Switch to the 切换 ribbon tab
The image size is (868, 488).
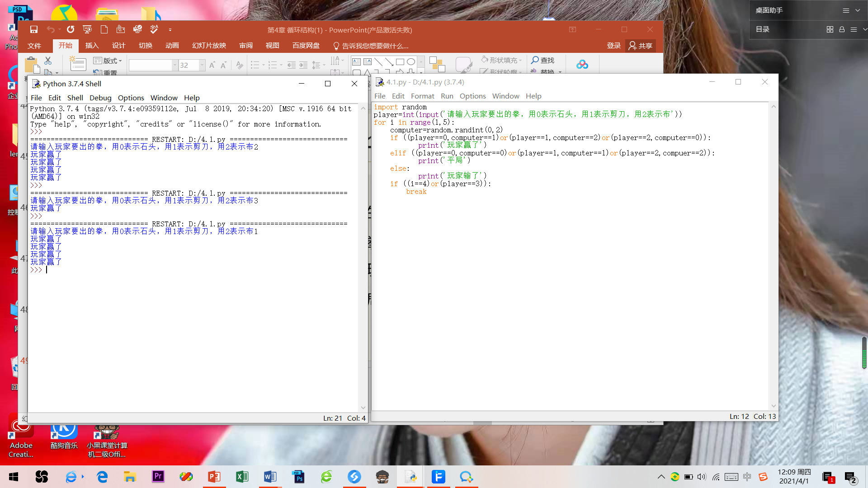146,46
